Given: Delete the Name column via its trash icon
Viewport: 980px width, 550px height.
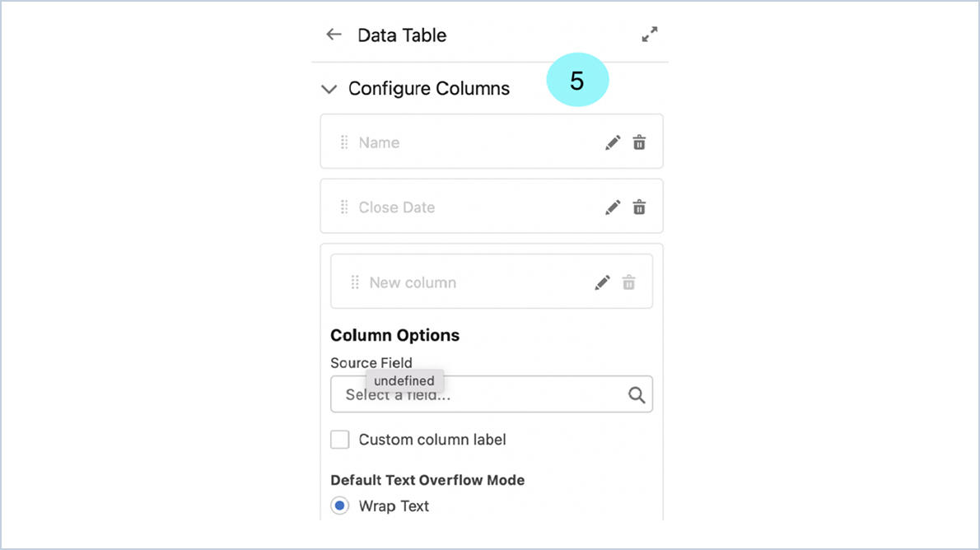Looking at the screenshot, I should [x=639, y=142].
